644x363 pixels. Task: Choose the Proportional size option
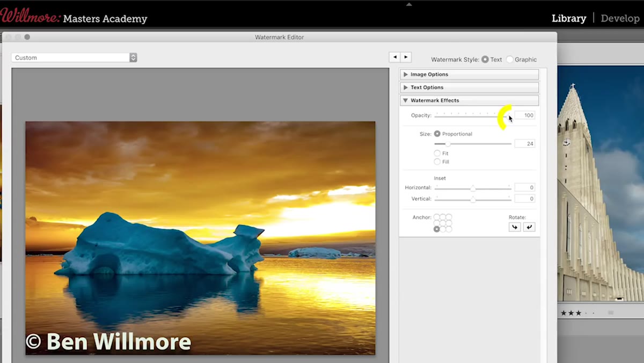click(437, 134)
